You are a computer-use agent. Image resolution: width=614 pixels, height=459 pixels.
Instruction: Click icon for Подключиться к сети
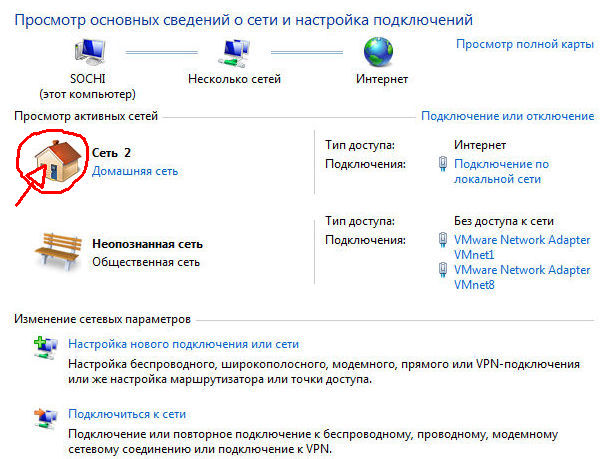tap(46, 419)
